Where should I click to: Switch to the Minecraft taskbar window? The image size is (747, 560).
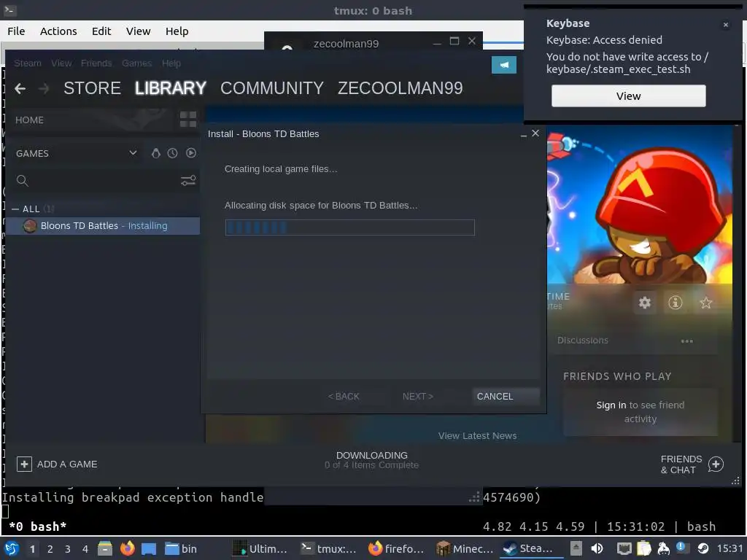pyautogui.click(x=465, y=548)
